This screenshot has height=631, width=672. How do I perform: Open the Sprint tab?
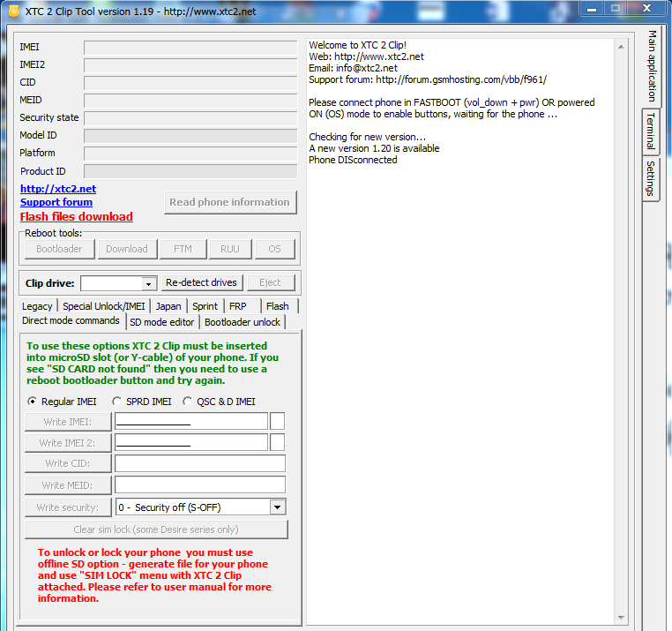pyautogui.click(x=205, y=306)
